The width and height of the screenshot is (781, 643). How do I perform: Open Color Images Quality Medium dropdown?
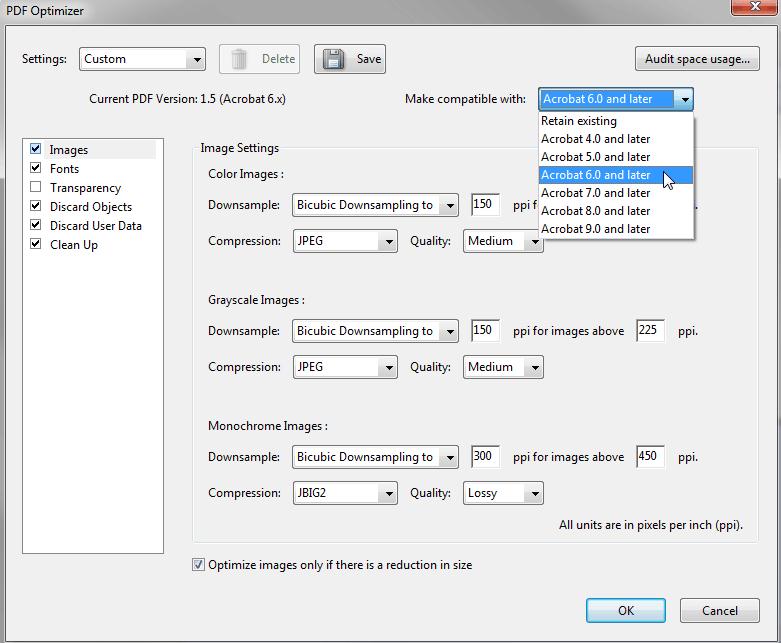[503, 242]
